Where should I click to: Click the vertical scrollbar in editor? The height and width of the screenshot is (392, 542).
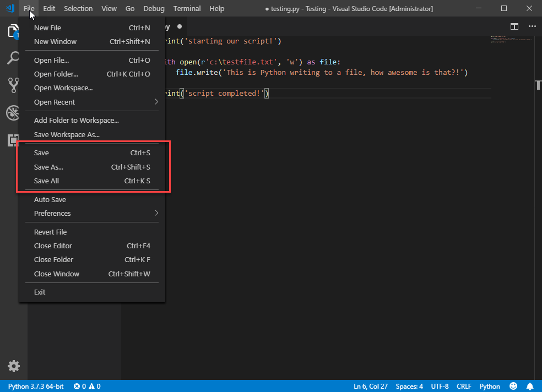tap(538, 207)
